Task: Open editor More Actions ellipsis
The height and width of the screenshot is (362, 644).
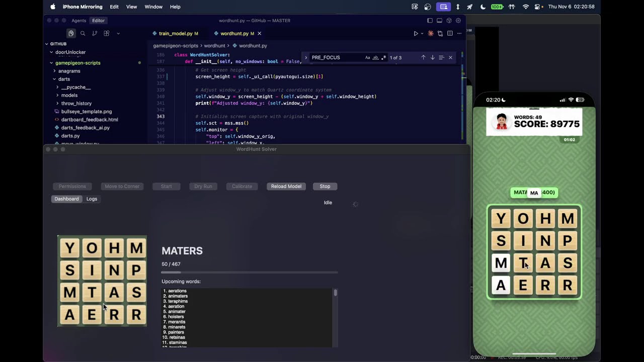Action: (x=459, y=33)
